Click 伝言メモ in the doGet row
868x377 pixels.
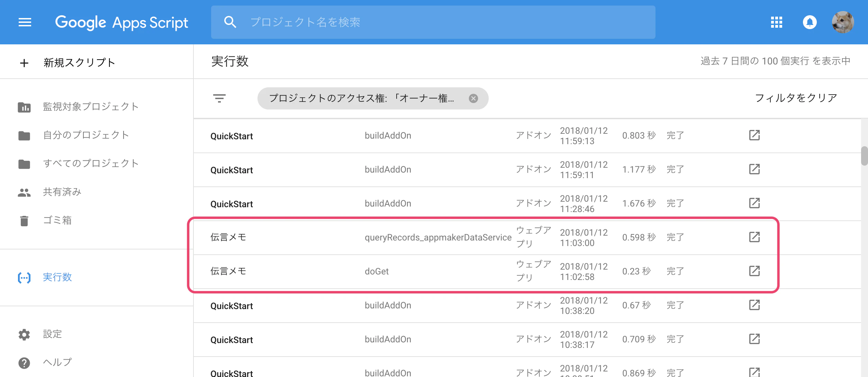228,271
